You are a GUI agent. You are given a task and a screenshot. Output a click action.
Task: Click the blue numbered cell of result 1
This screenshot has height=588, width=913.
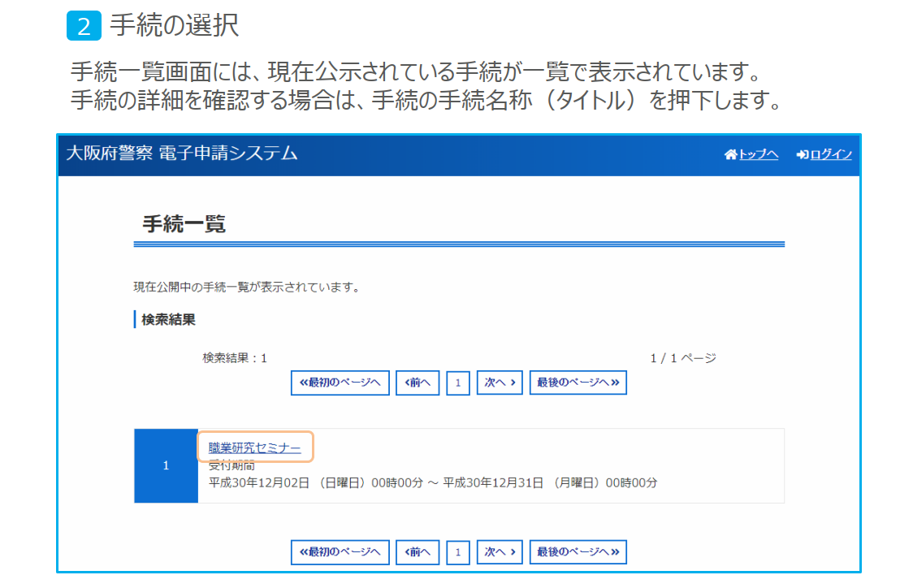pos(166,466)
